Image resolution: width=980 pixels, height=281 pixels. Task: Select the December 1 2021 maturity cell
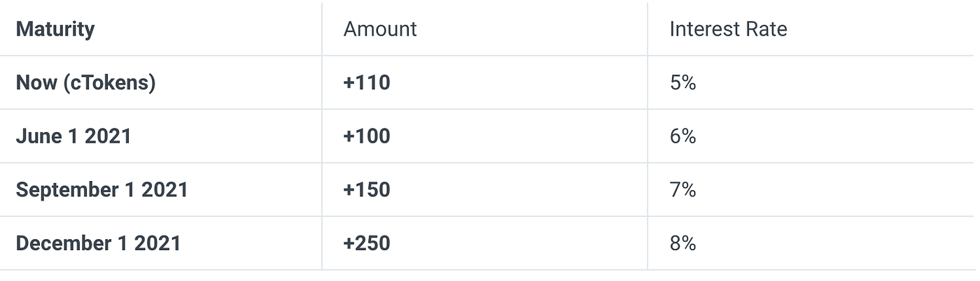(x=98, y=243)
